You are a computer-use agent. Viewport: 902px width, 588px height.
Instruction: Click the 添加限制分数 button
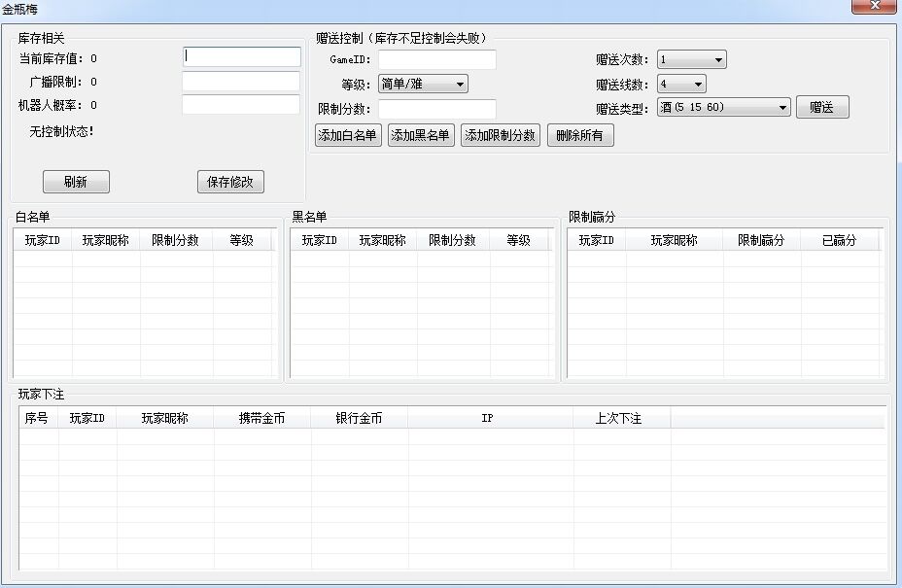[500, 135]
